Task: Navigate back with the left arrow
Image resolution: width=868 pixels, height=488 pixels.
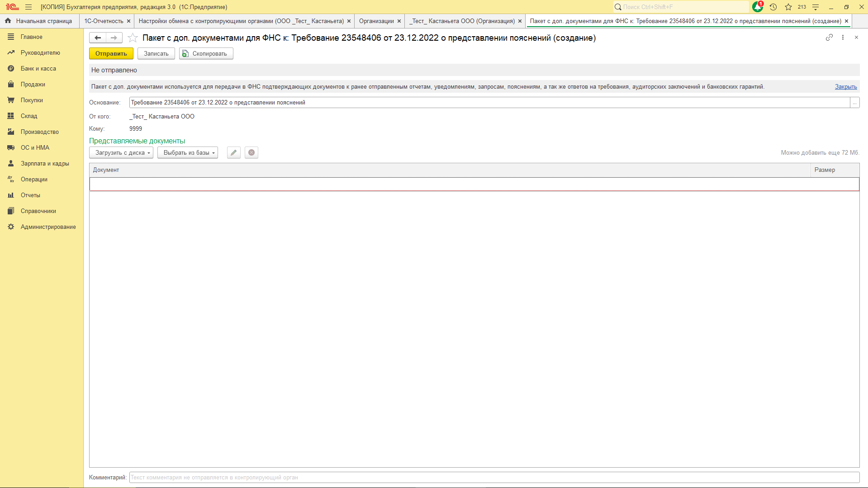Action: point(98,38)
